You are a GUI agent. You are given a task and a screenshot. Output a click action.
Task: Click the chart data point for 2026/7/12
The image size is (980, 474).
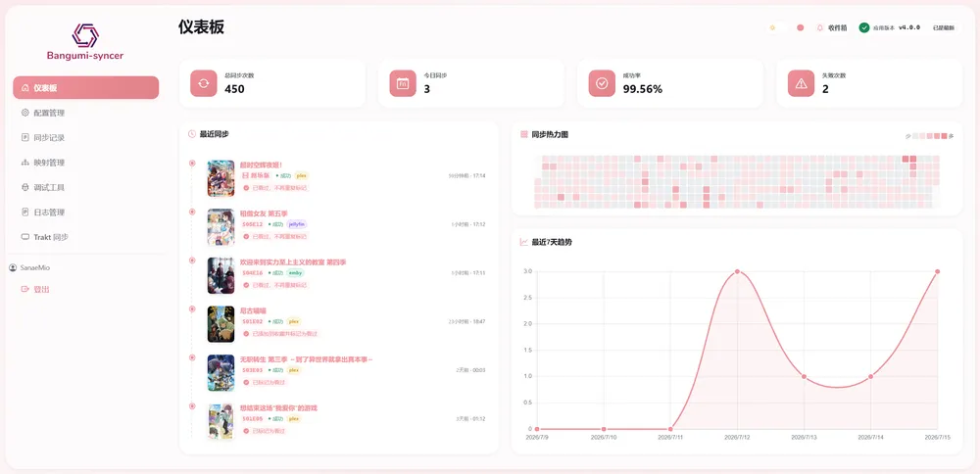(737, 271)
